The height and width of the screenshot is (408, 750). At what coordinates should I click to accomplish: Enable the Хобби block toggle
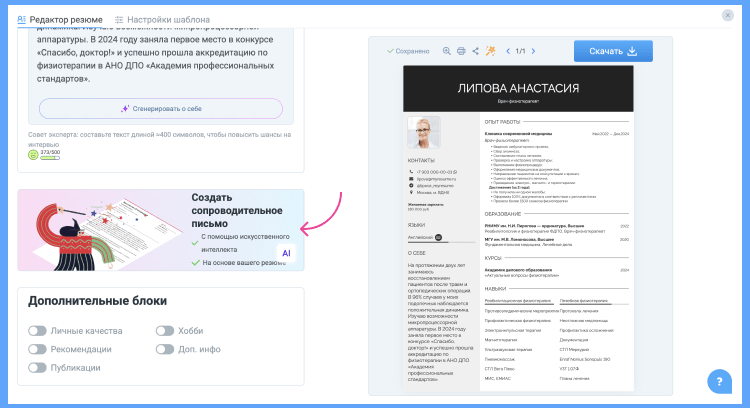tap(165, 331)
